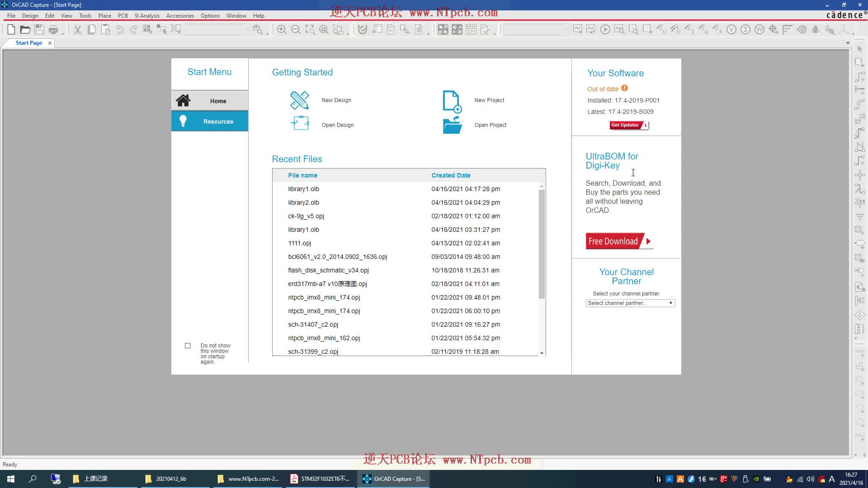
Task: Click the New Design link
Action: (x=336, y=100)
